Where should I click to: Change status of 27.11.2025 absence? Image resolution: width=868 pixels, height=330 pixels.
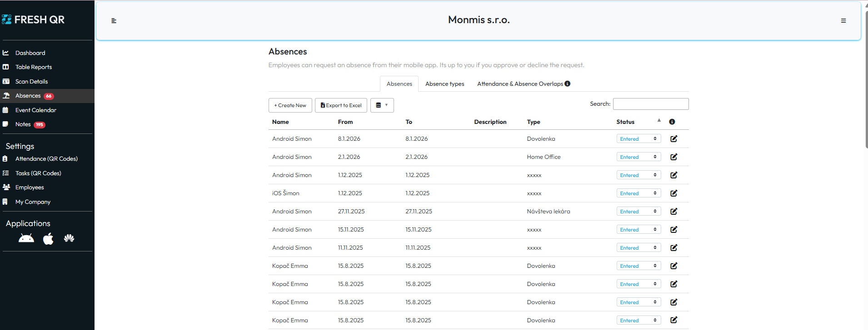pyautogui.click(x=638, y=212)
